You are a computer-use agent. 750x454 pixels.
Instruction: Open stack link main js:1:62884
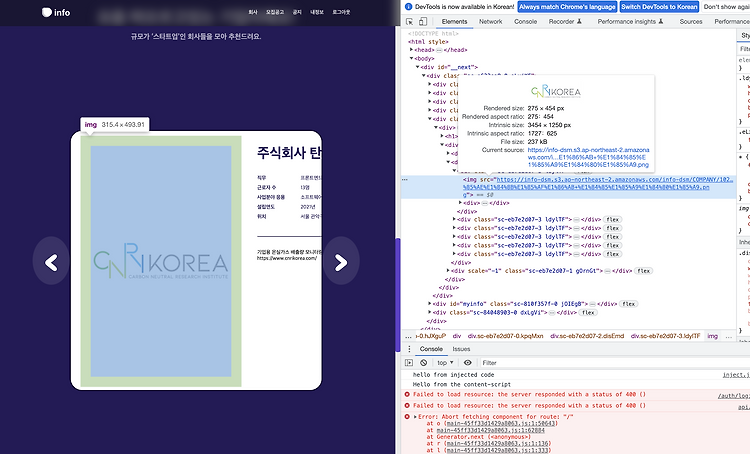click(490, 430)
